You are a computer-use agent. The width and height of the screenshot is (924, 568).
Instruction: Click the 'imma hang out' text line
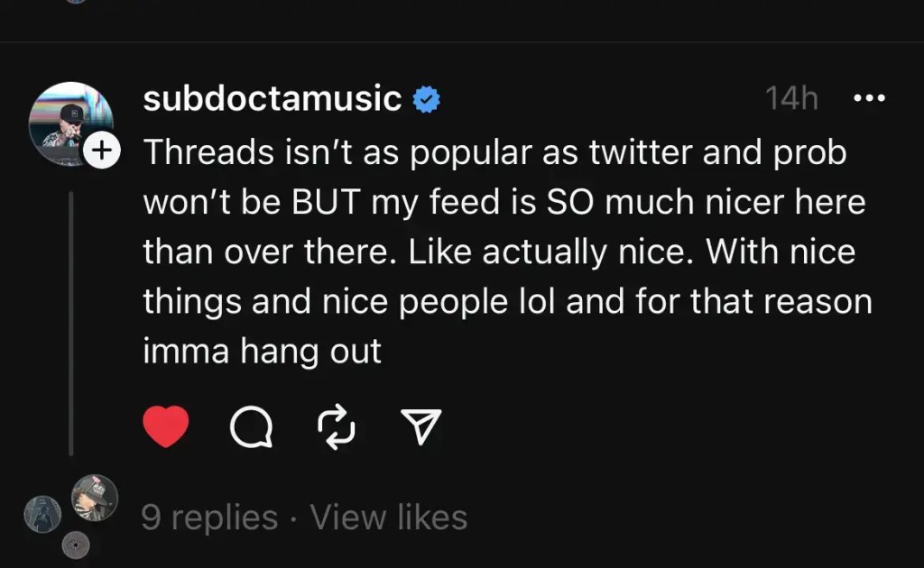coord(262,351)
